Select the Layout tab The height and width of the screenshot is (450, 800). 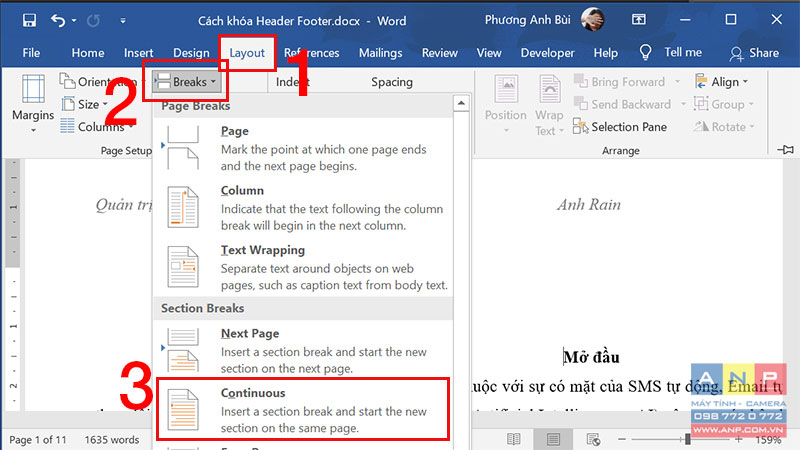coord(247,53)
